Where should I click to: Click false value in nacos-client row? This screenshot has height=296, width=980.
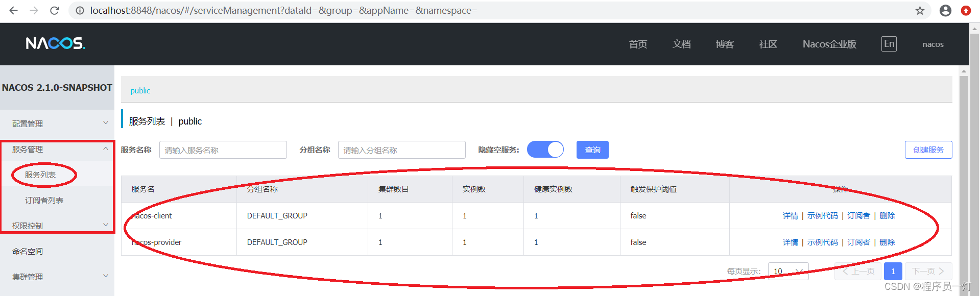[x=638, y=215]
